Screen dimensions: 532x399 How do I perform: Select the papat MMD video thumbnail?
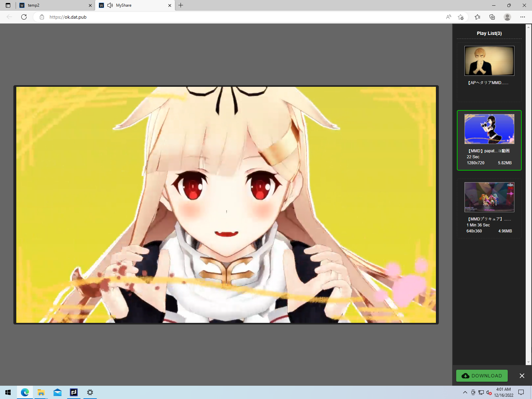pyautogui.click(x=489, y=129)
